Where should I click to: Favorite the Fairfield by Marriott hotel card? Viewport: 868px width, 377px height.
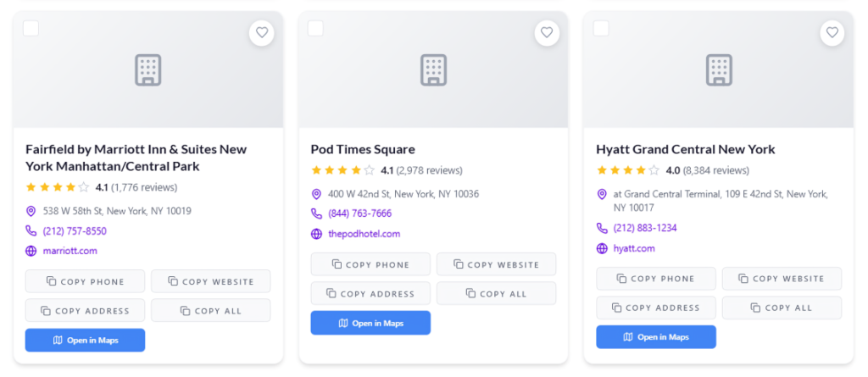pyautogui.click(x=262, y=33)
